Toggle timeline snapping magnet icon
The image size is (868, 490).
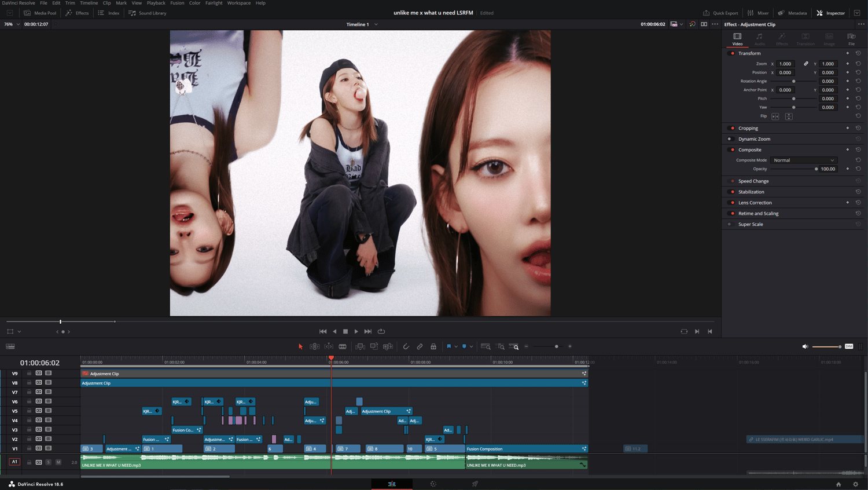(406, 346)
